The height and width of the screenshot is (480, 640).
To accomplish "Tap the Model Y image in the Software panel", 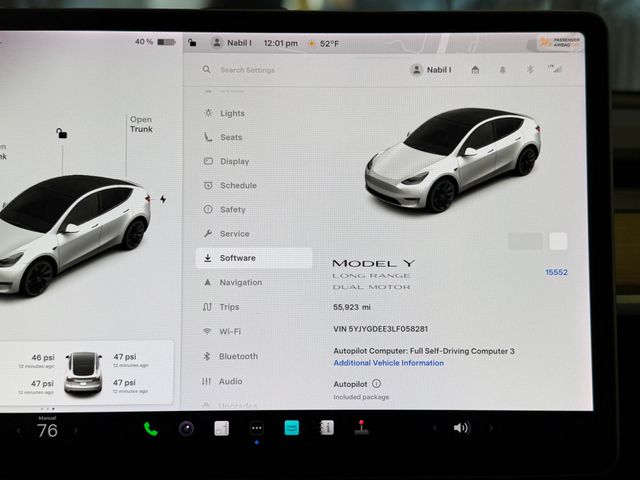I will point(453,160).
